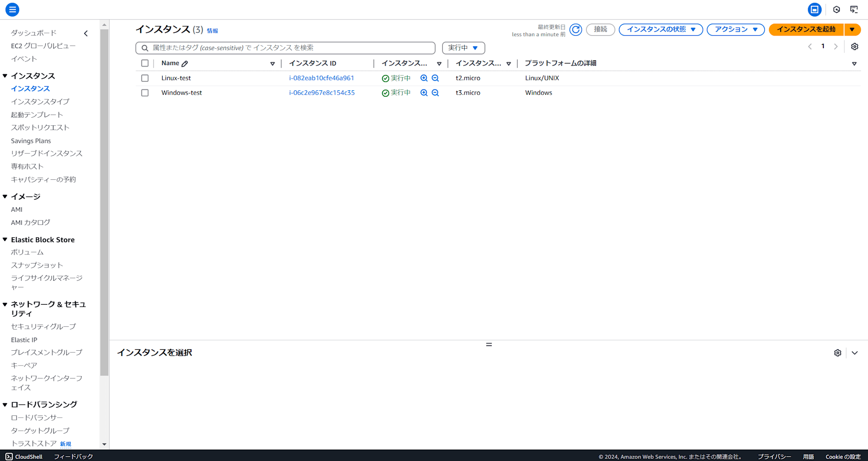Open the 実行中 filter dropdown
The image size is (868, 461).
[x=464, y=48]
